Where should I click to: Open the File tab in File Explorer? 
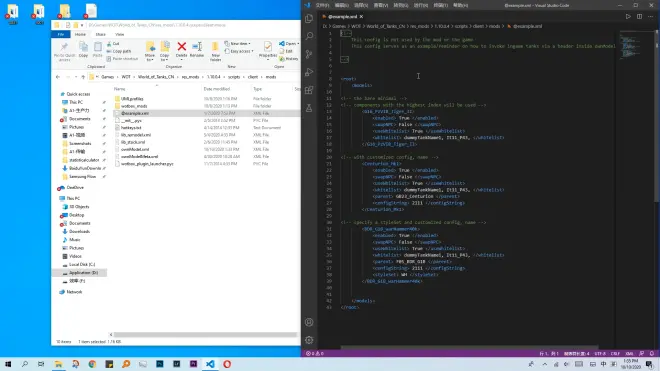[61, 34]
